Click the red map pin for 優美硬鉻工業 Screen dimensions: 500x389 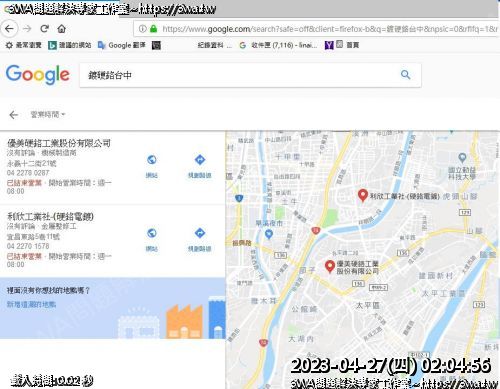pyautogui.click(x=330, y=267)
